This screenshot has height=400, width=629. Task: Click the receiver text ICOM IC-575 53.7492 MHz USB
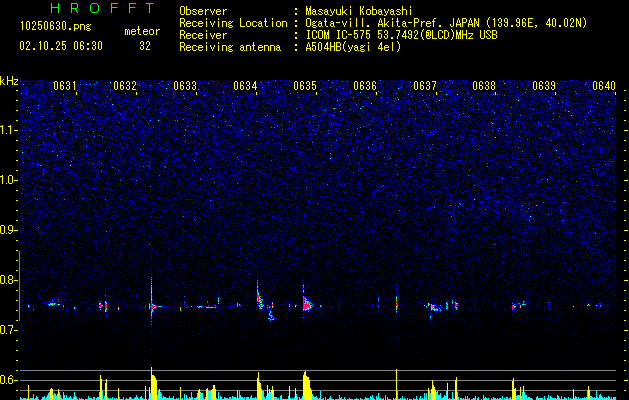click(x=401, y=35)
